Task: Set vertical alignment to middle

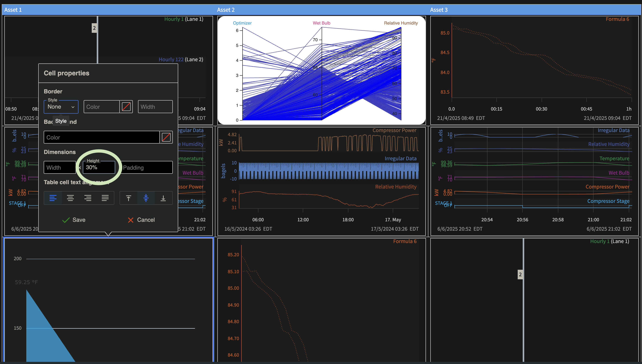Action: click(x=146, y=198)
